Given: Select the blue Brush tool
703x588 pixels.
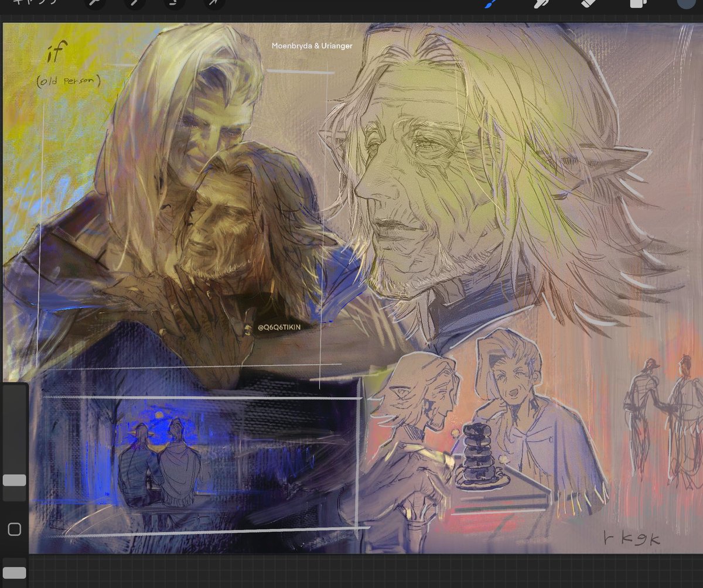Looking at the screenshot, I should [x=489, y=4].
